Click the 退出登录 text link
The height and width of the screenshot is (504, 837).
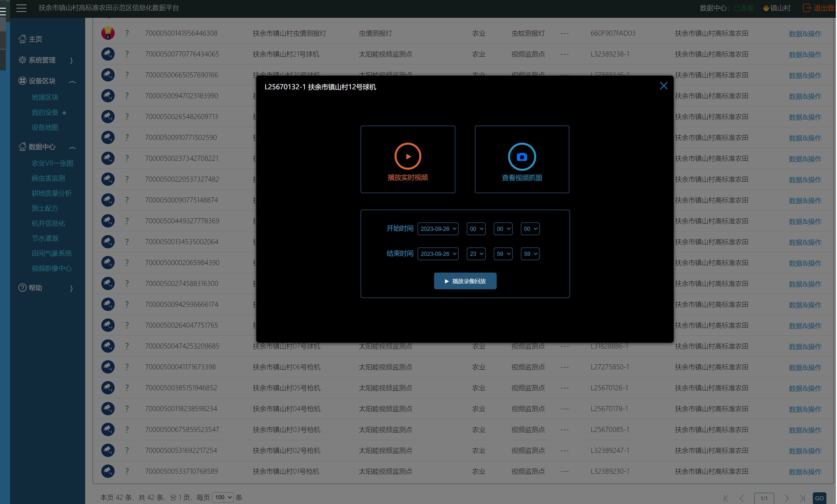tap(825, 8)
